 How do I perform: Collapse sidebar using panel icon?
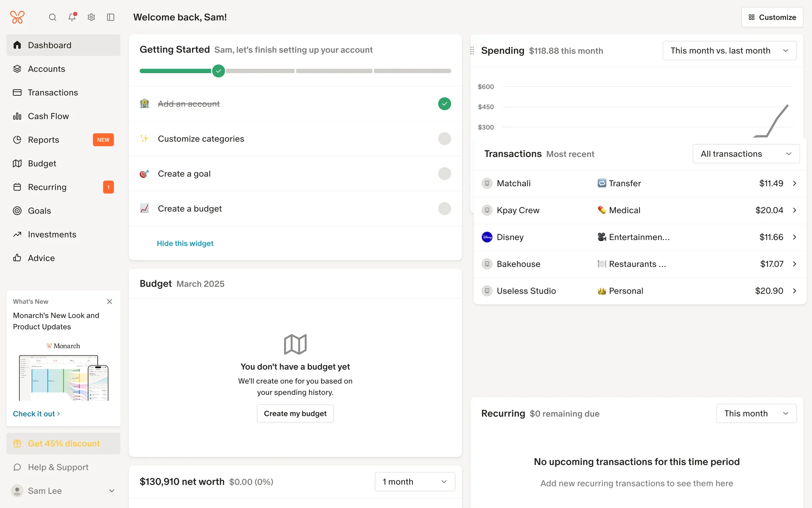pos(111,17)
